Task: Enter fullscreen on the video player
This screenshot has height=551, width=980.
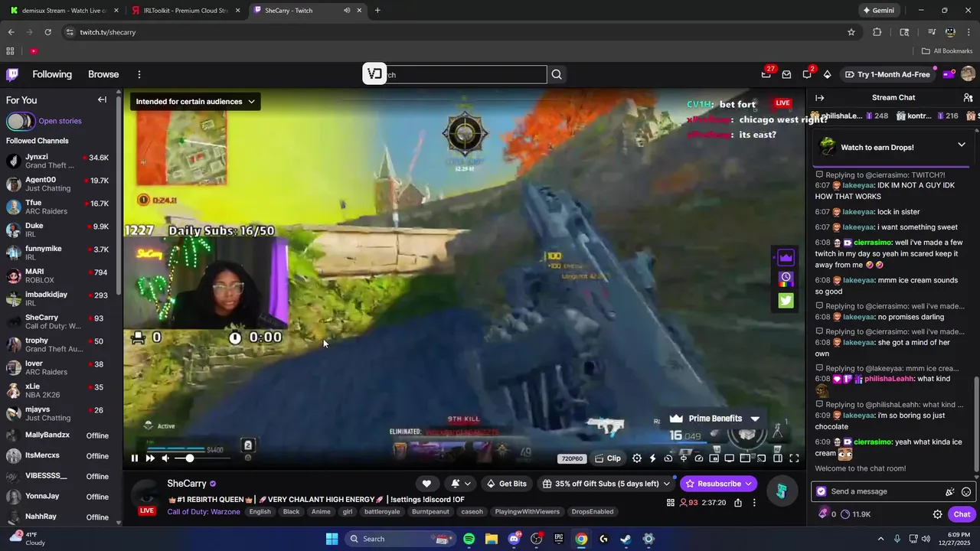Action: (x=794, y=458)
